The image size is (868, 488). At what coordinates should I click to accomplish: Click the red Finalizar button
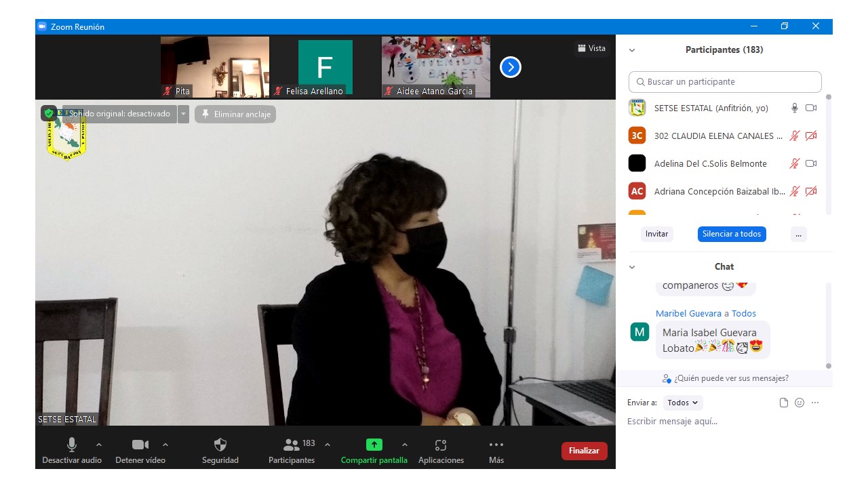(584, 451)
